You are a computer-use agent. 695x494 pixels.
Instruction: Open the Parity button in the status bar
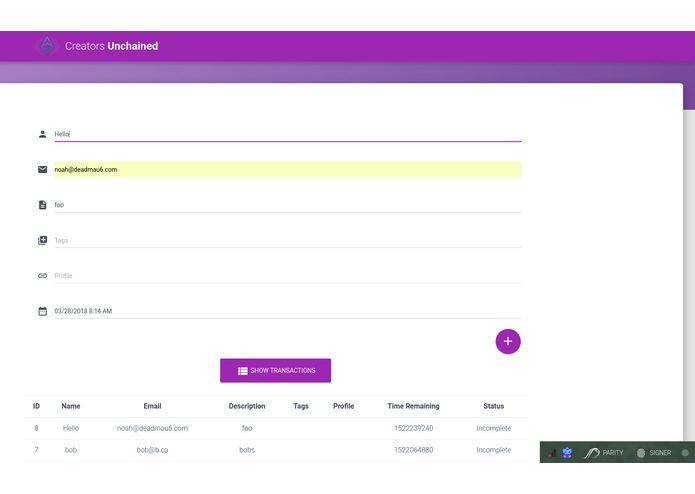(603, 453)
